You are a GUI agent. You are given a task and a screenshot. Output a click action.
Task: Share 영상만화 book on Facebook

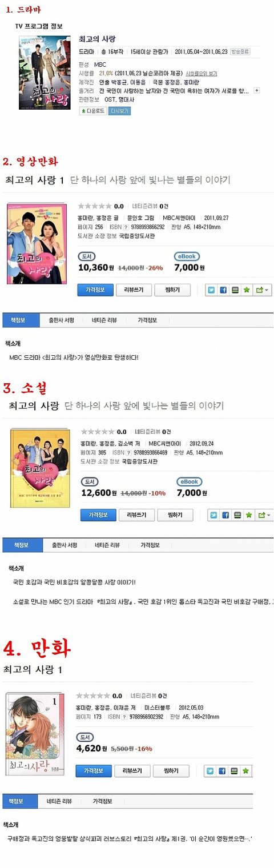(x=224, y=290)
